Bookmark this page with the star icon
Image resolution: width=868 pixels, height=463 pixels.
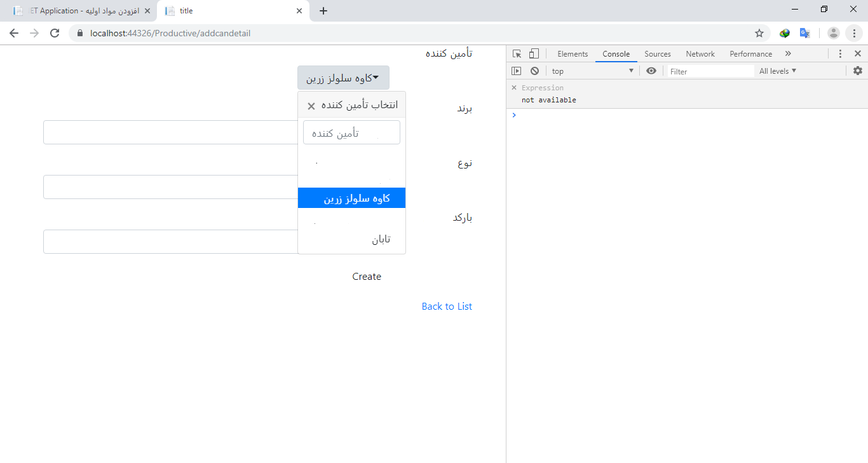759,33
